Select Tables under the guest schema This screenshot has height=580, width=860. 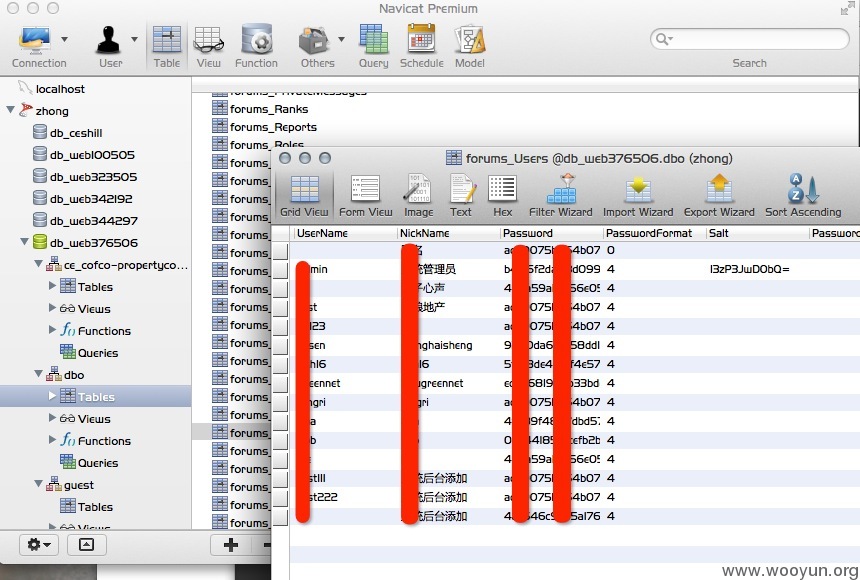(95, 506)
